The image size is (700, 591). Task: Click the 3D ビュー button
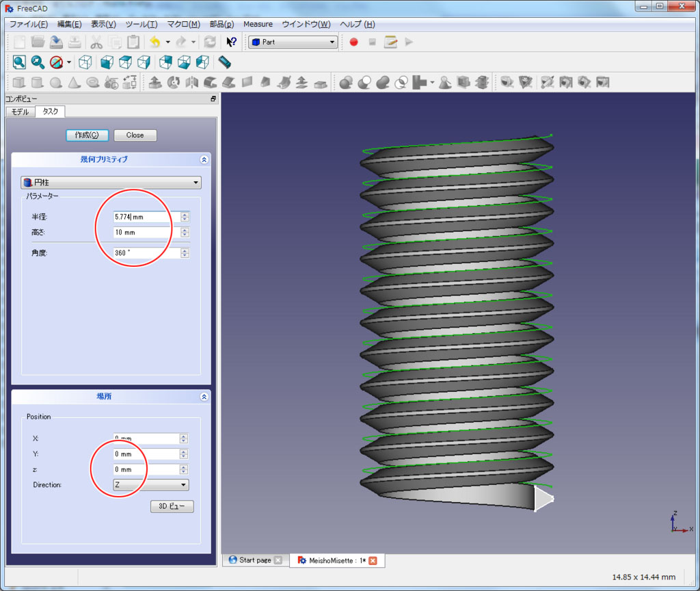[172, 506]
